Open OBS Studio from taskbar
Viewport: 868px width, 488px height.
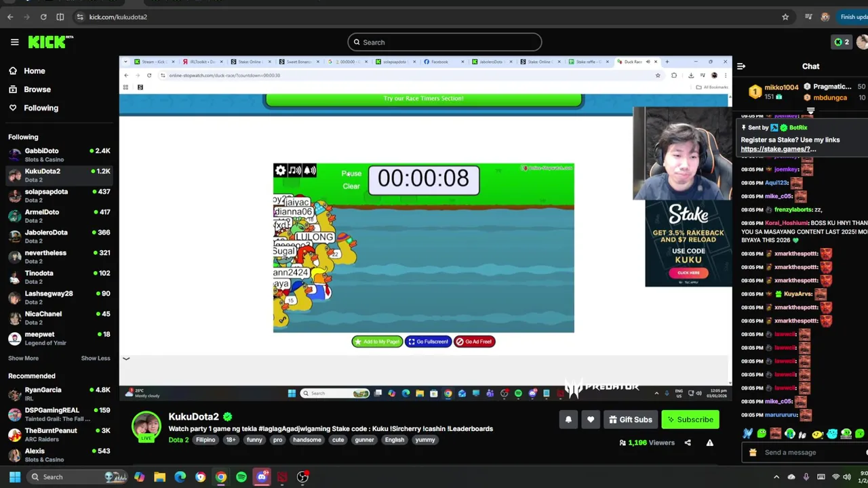[302, 477]
